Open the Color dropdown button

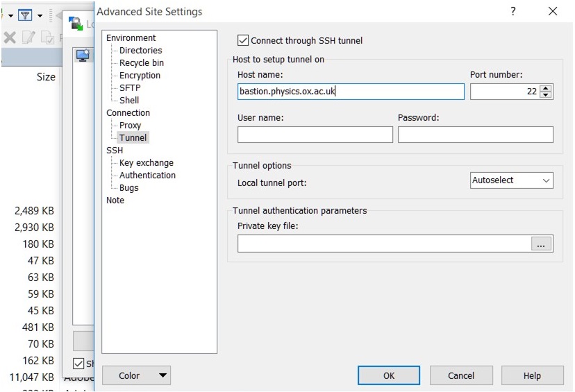136,375
